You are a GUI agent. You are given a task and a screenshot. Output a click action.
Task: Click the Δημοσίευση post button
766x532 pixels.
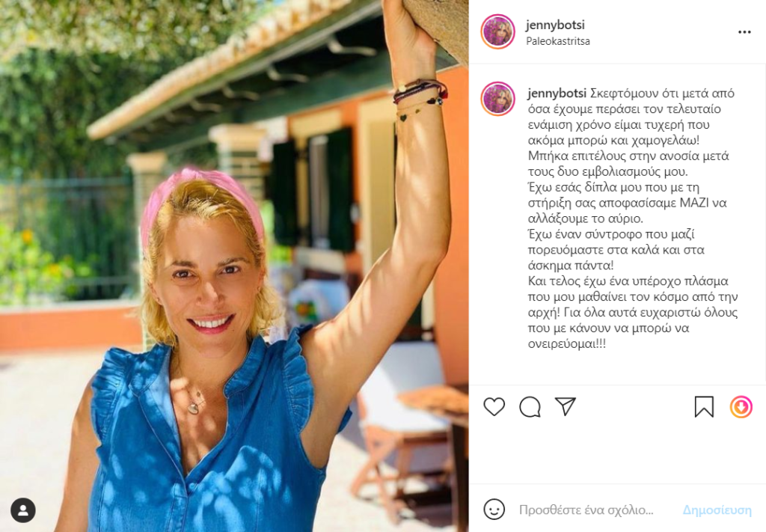(717, 510)
